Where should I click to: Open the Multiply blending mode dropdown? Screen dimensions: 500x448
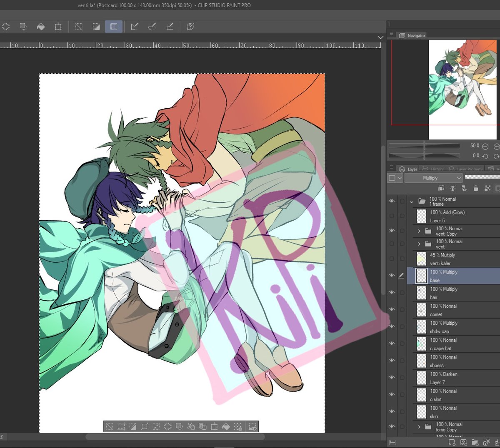click(434, 178)
